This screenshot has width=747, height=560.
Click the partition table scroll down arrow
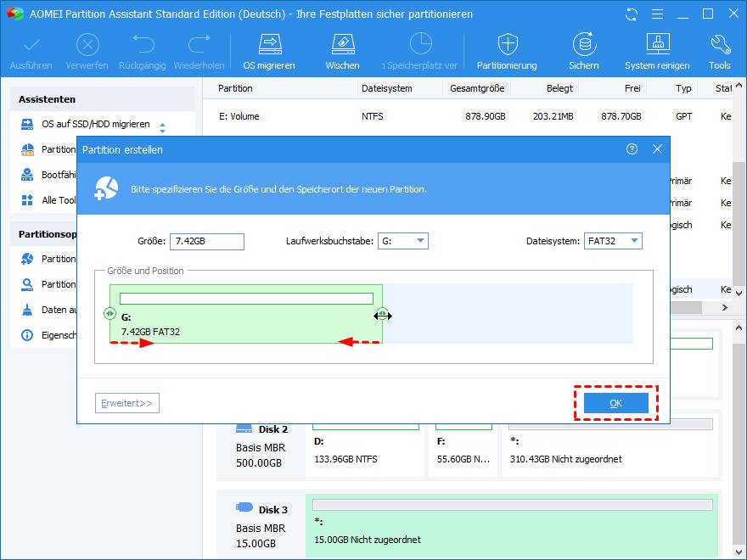(739, 294)
